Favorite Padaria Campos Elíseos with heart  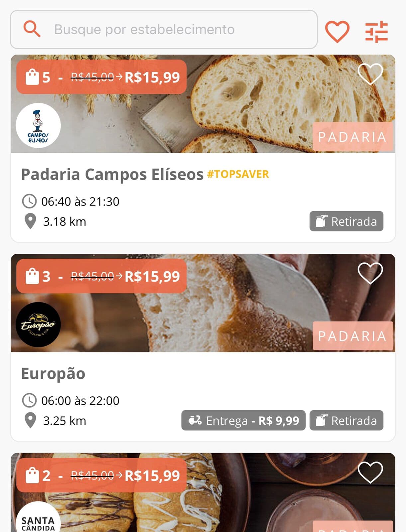tap(370, 74)
